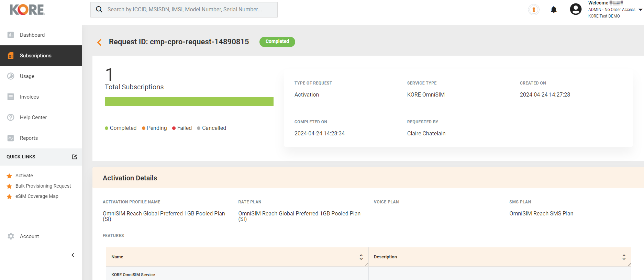This screenshot has width=644, height=280.
Task: Click the notification bell icon
Action: tap(554, 10)
